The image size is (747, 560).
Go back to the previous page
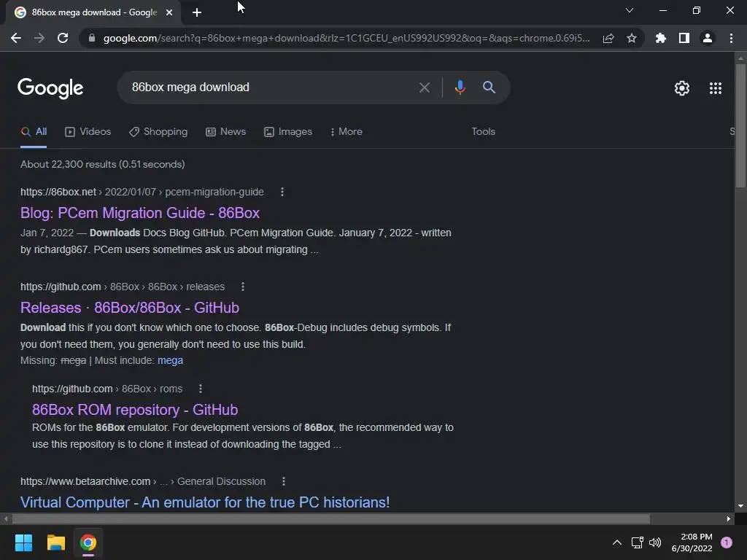point(16,38)
